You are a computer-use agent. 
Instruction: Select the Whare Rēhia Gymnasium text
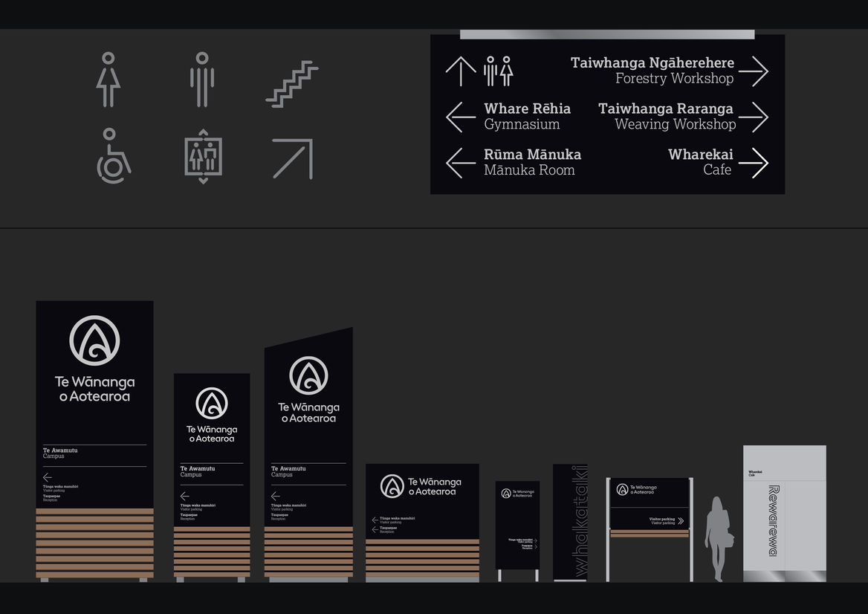(x=527, y=117)
